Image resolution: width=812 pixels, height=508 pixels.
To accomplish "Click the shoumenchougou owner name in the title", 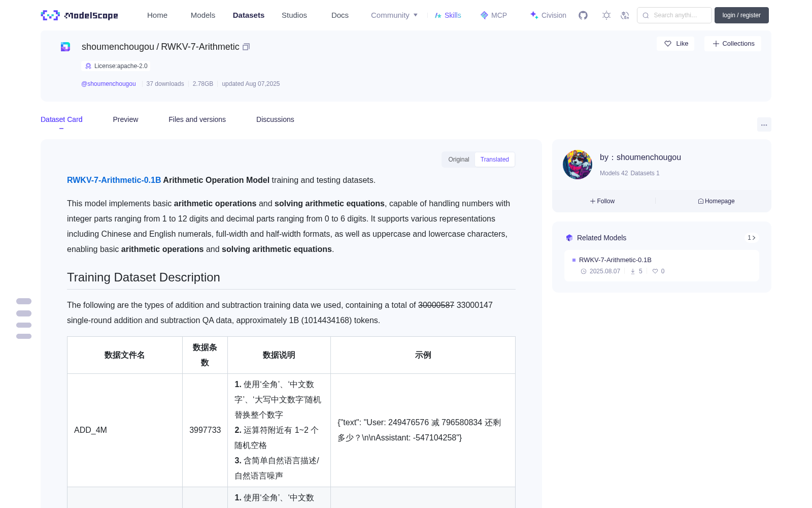I will coord(118,47).
